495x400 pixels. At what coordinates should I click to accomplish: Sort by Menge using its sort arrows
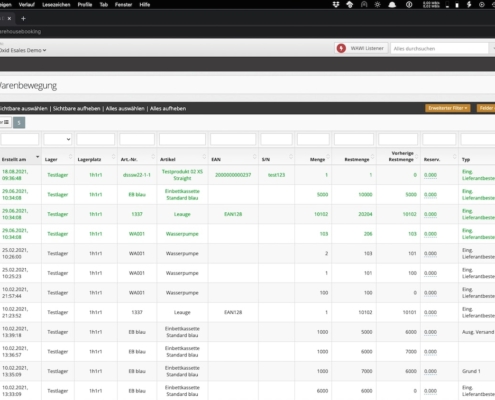(x=328, y=157)
